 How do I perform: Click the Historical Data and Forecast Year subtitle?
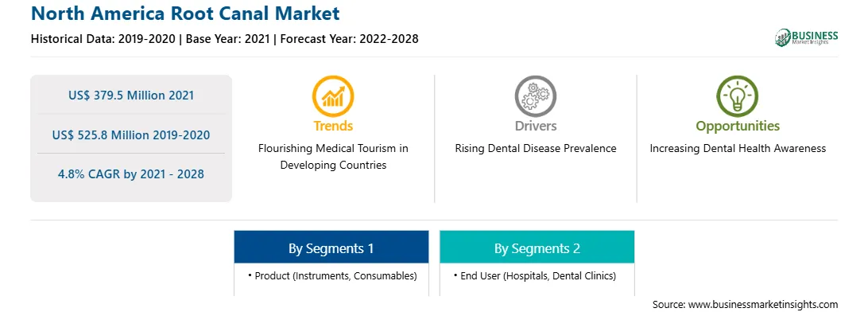(x=225, y=39)
